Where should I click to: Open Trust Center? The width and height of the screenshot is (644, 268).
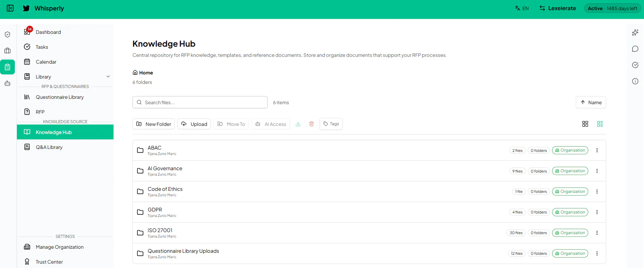65,262
